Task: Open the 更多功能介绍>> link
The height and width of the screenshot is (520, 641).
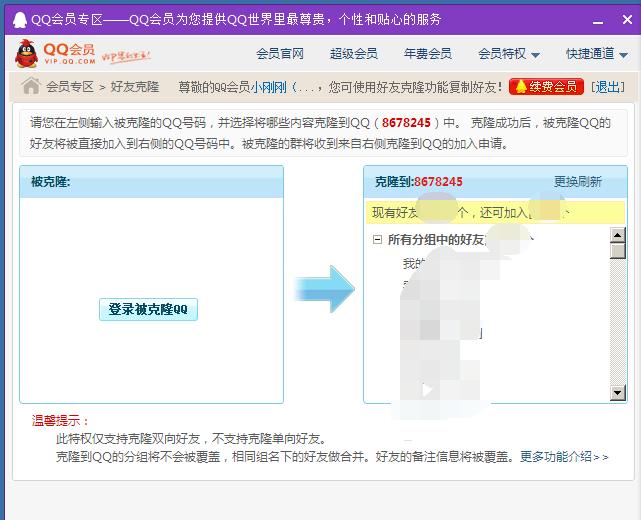Action: coord(564,456)
